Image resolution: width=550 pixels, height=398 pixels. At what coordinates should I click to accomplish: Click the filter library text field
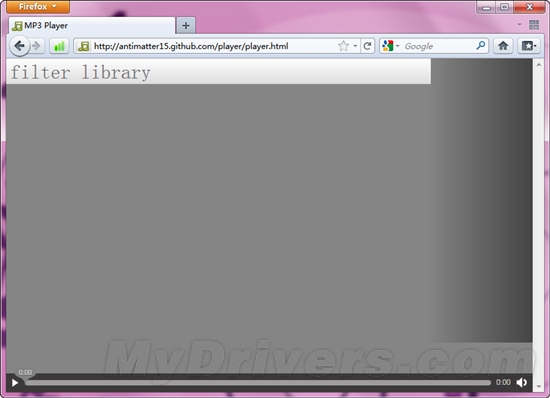219,72
